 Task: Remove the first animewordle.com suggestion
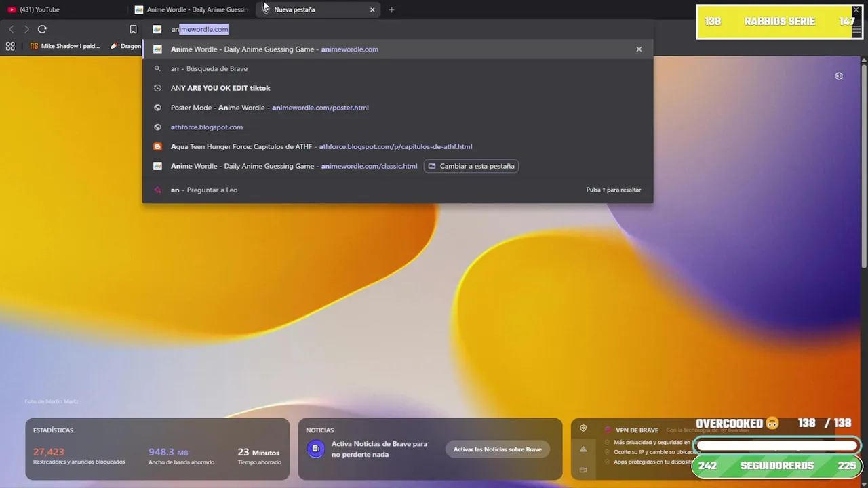point(639,49)
